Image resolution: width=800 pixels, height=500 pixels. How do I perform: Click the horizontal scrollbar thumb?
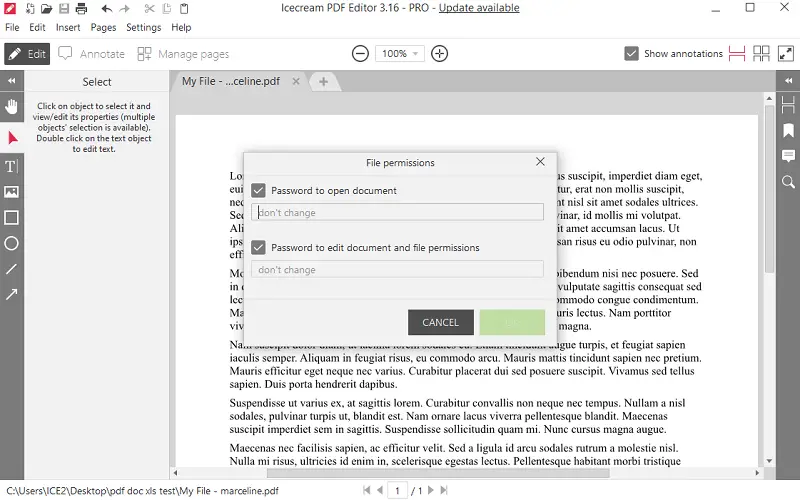[x=438, y=473]
